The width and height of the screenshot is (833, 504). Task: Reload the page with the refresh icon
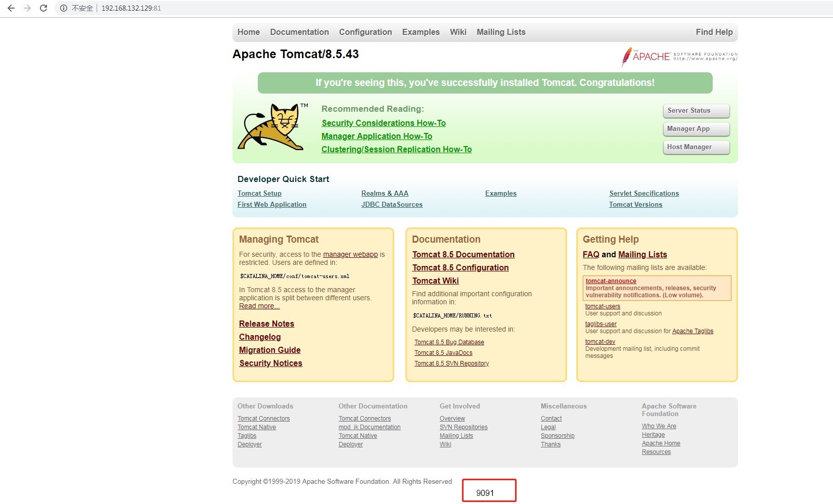coord(43,8)
